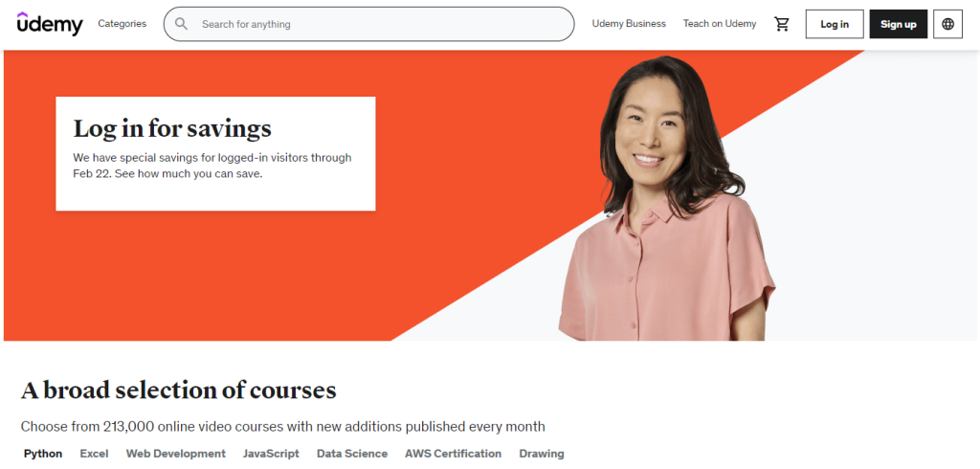This screenshot has height=469, width=980.
Task: Focus the Search for anything field
Action: click(x=368, y=24)
